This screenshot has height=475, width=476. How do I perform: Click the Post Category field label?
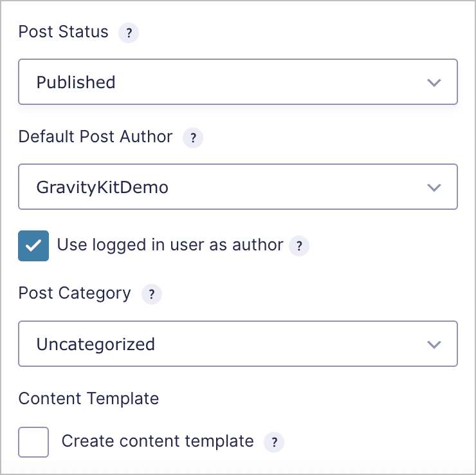[x=75, y=293]
